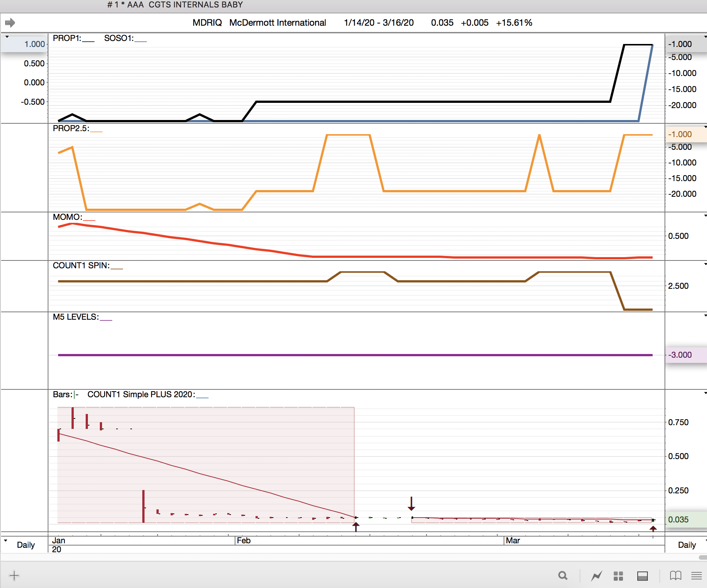Image resolution: width=707 pixels, height=588 pixels.
Task: Click the magnifying glass search icon
Action: coord(563,576)
